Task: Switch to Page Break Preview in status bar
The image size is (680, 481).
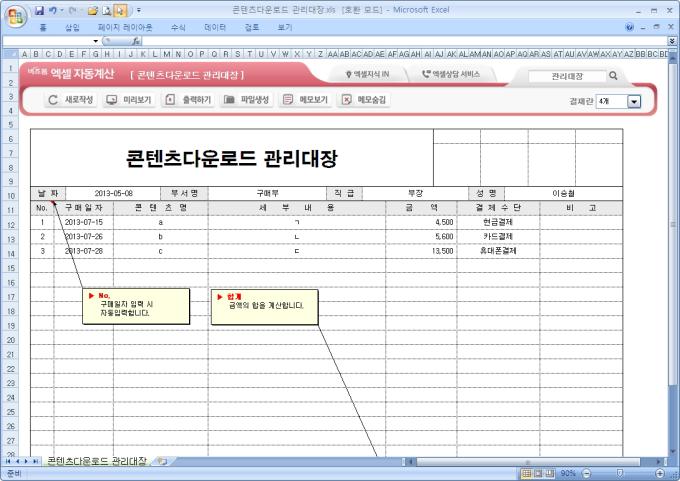Action: (x=550, y=473)
